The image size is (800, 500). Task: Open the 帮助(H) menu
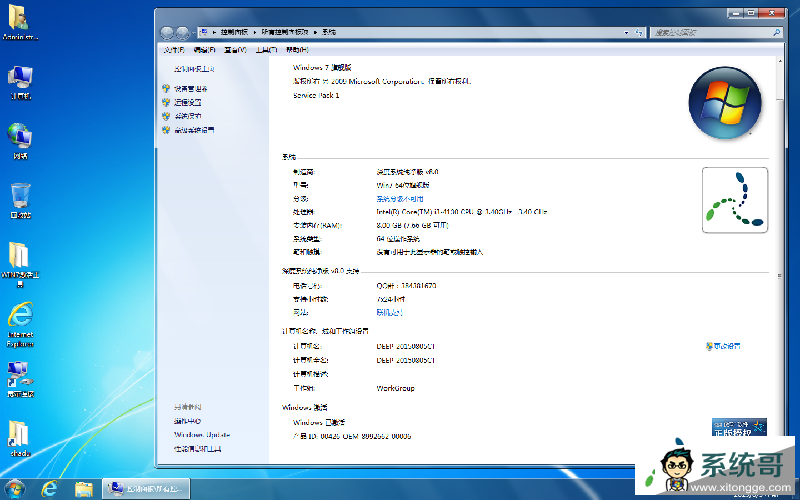[297, 50]
